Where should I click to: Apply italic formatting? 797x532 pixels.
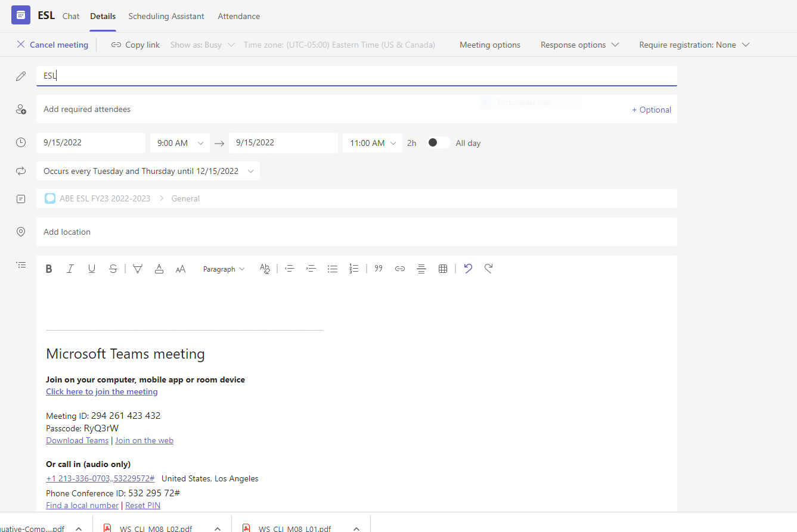pyautogui.click(x=70, y=269)
